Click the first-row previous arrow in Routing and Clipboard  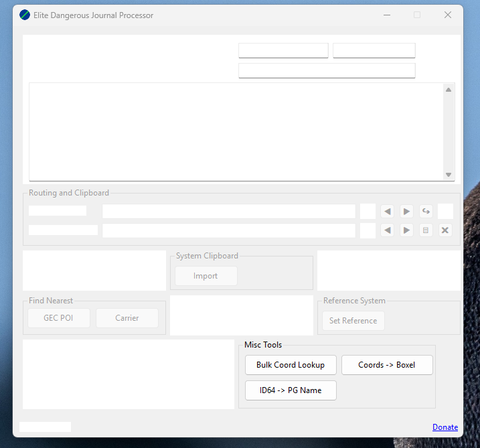pyautogui.click(x=387, y=212)
